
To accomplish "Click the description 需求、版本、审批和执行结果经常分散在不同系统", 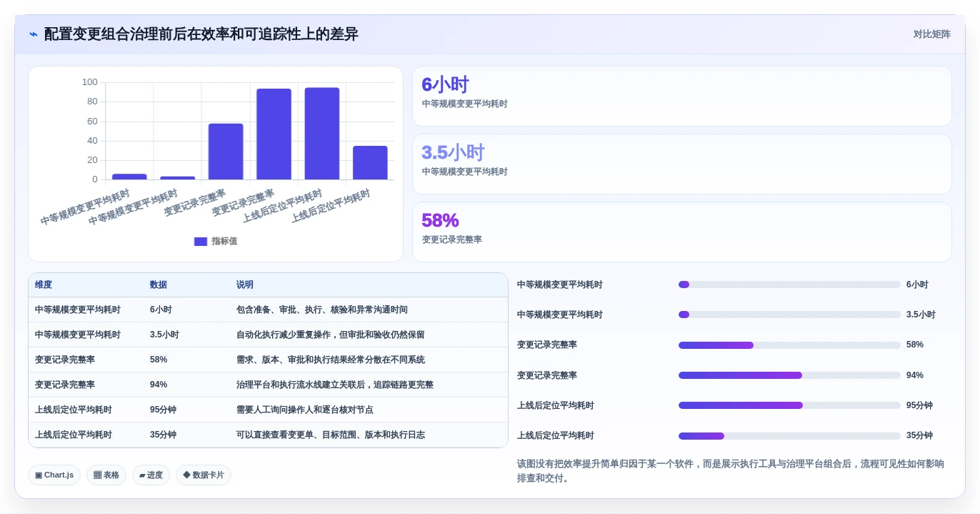I will [x=331, y=360].
